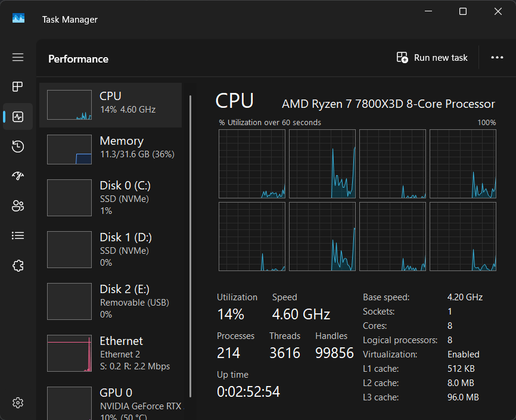
Task: Click the Memory mini graph thumbnail
Action: coord(70,150)
